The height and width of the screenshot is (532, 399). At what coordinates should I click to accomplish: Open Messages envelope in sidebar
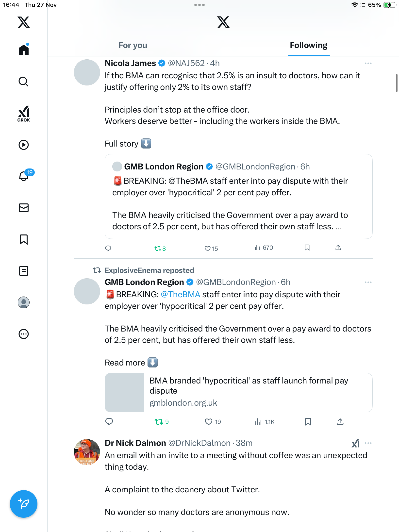click(24, 208)
